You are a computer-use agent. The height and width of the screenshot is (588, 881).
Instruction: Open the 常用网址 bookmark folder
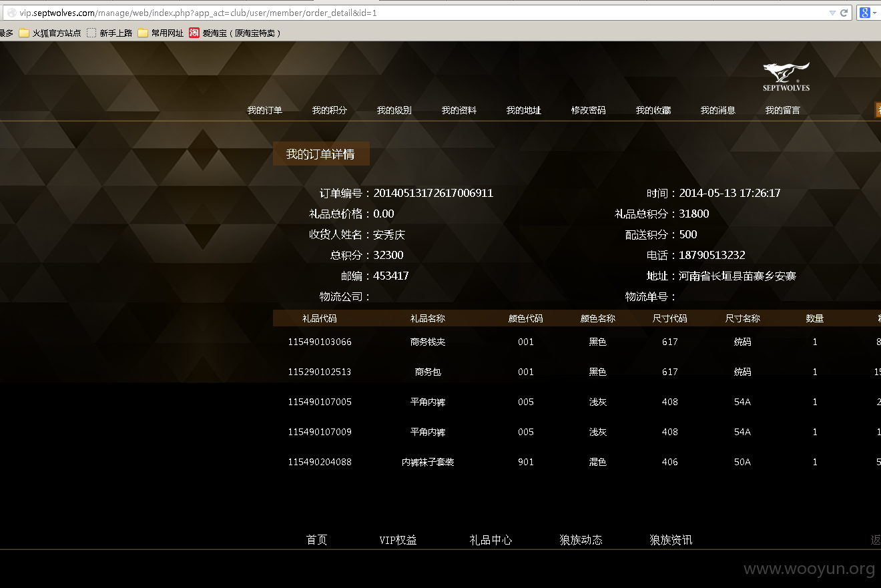(161, 33)
